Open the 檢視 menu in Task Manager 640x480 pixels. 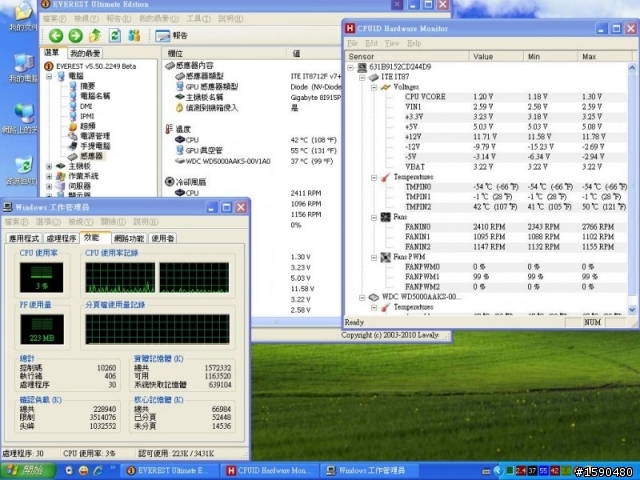click(x=81, y=222)
